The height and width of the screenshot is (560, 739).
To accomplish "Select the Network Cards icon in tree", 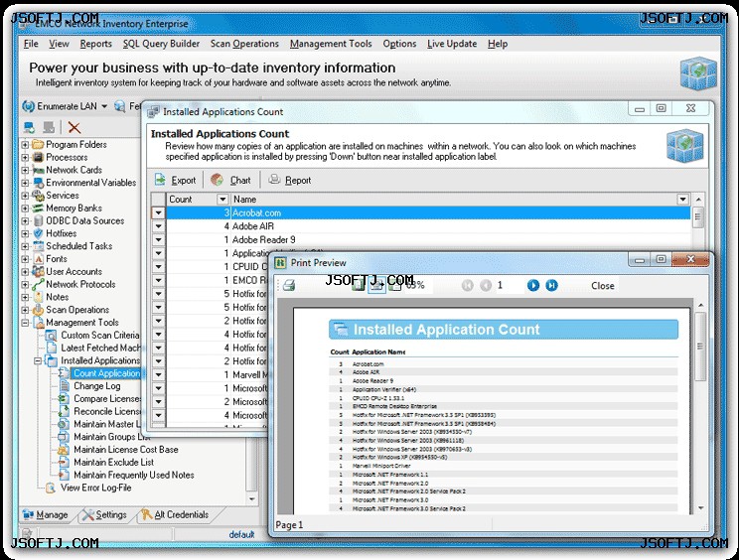I will coord(38,170).
